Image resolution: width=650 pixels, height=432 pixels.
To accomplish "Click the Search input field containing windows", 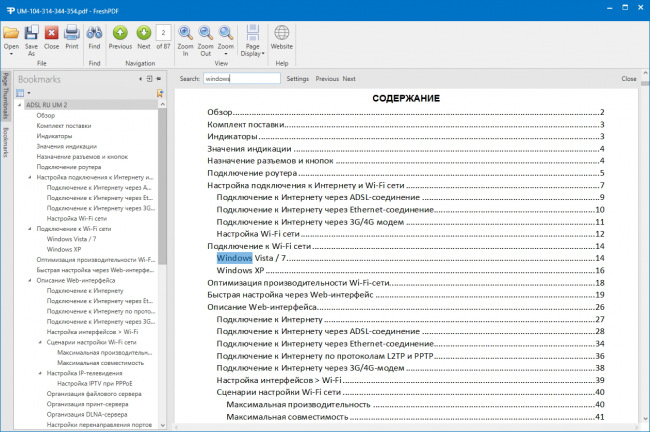I will click(x=242, y=78).
